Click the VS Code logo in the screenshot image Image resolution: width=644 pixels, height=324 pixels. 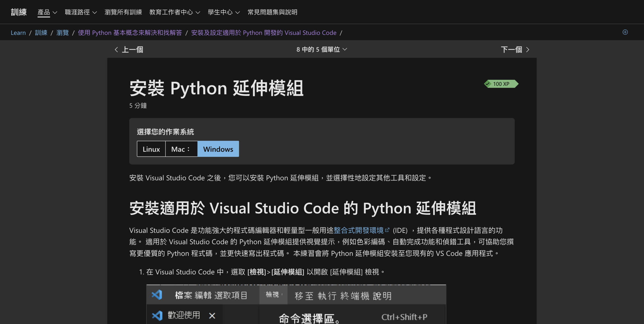pos(157,295)
